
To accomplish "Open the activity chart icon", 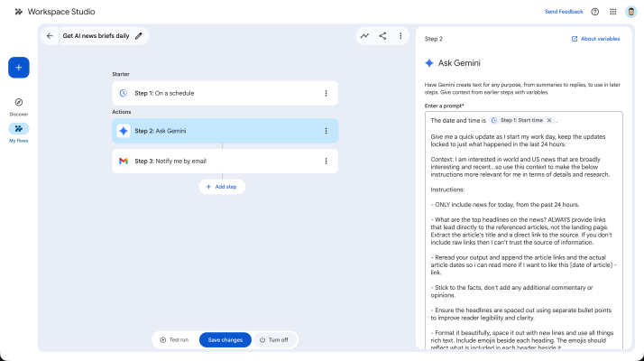I will pos(364,36).
